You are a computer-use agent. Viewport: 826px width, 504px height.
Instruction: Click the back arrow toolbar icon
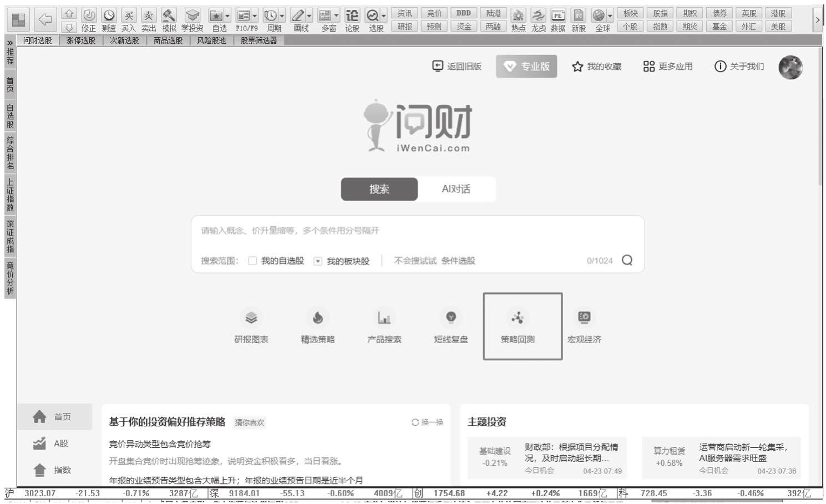tap(45, 20)
